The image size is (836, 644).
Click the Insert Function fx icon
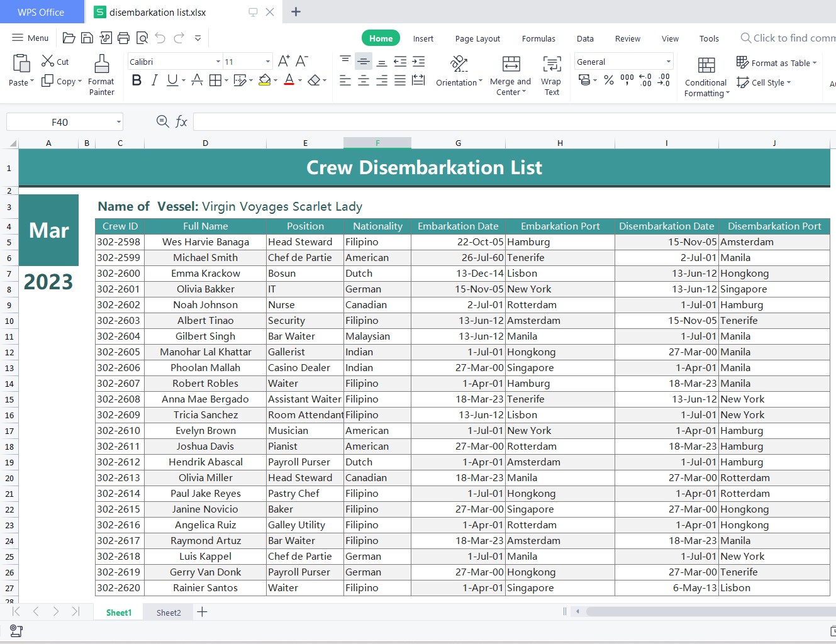pos(181,121)
